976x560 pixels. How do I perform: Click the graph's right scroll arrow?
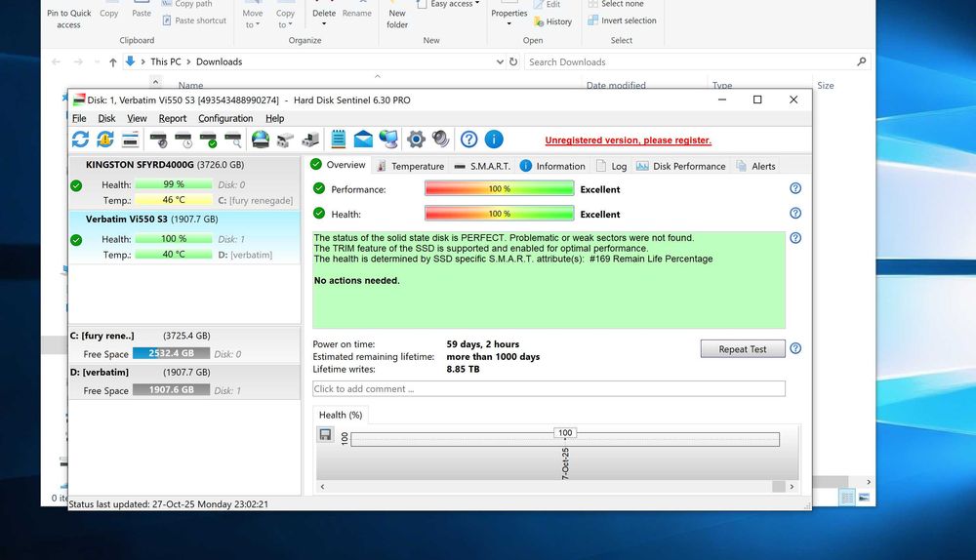(x=792, y=487)
